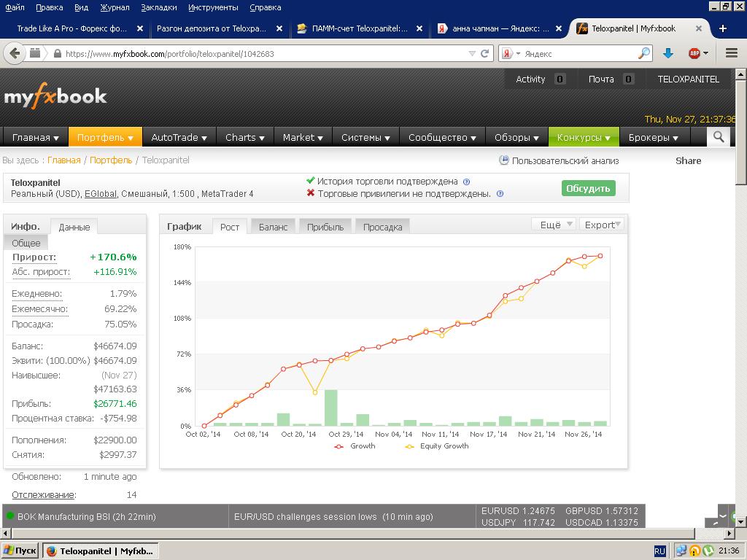Open a new browser tab with plus icon

pos(722,28)
